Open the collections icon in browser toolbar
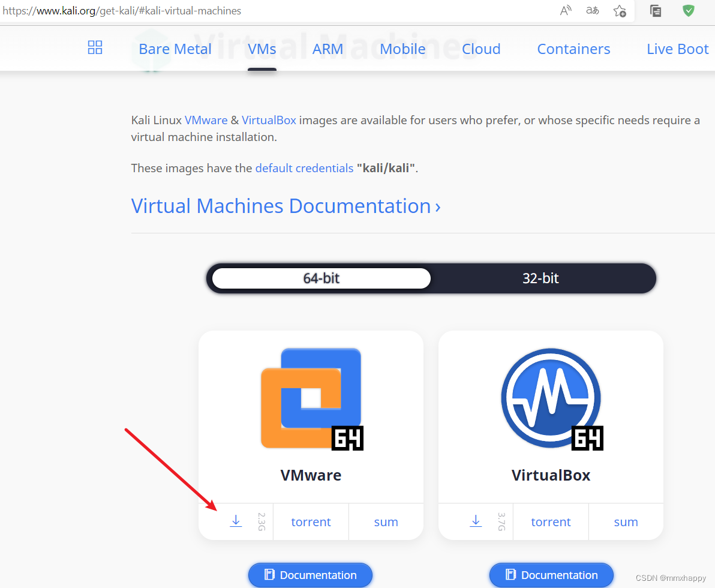This screenshot has width=715, height=588. (x=656, y=11)
